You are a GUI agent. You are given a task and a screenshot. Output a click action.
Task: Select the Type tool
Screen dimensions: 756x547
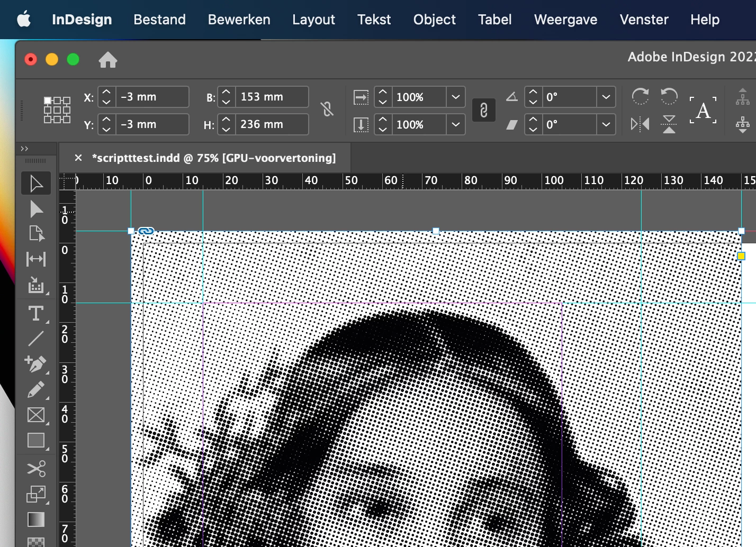click(36, 313)
